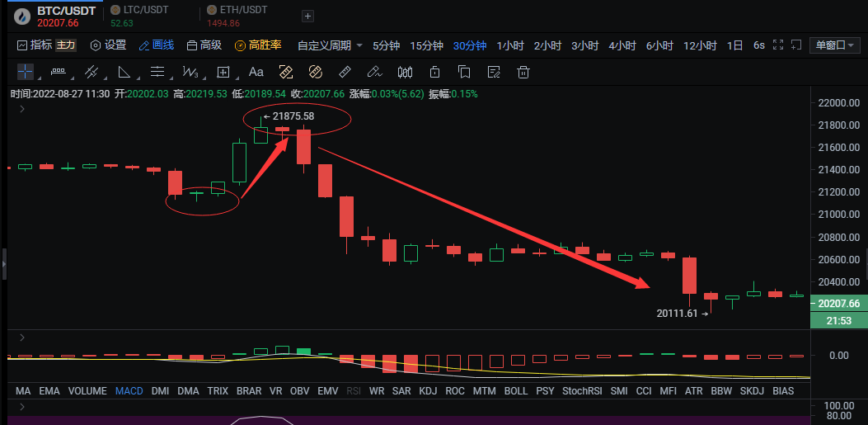Toggle the MACD indicator
This screenshot has height=425, width=868.
129,391
